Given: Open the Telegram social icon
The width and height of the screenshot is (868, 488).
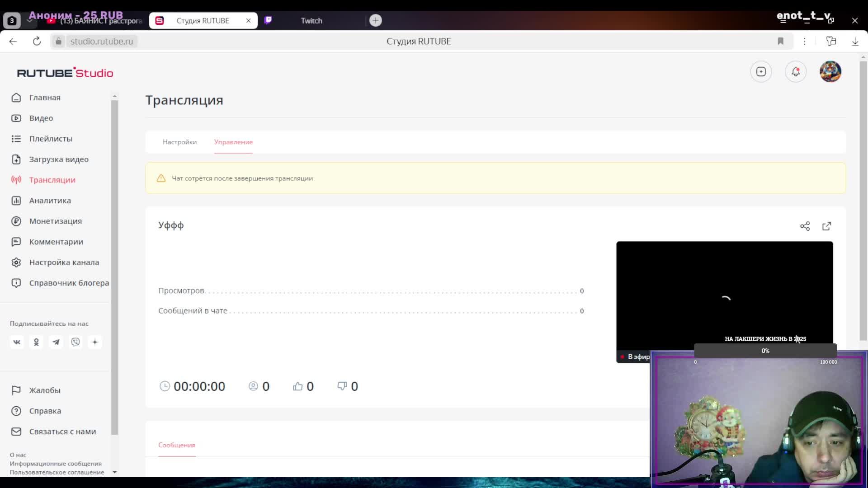Looking at the screenshot, I should [x=56, y=342].
